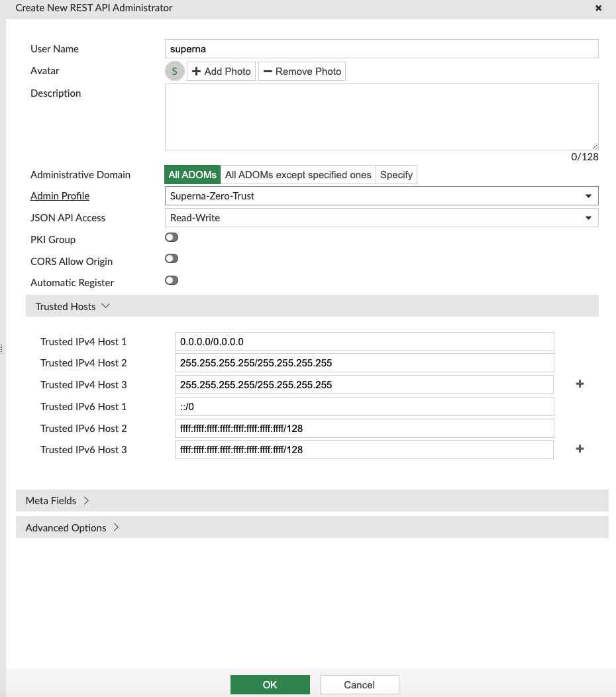616x697 pixels.
Task: Enable the PKI Group toggle
Action: pyautogui.click(x=172, y=238)
